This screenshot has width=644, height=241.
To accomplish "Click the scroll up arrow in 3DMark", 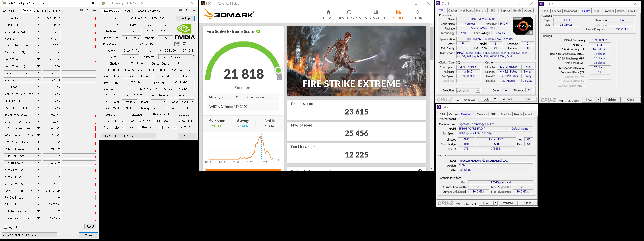I will coord(432,25).
